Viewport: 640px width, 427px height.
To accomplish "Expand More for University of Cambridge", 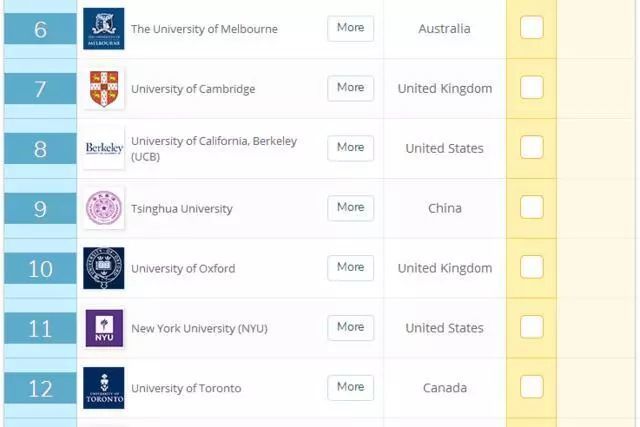I will coord(351,88).
